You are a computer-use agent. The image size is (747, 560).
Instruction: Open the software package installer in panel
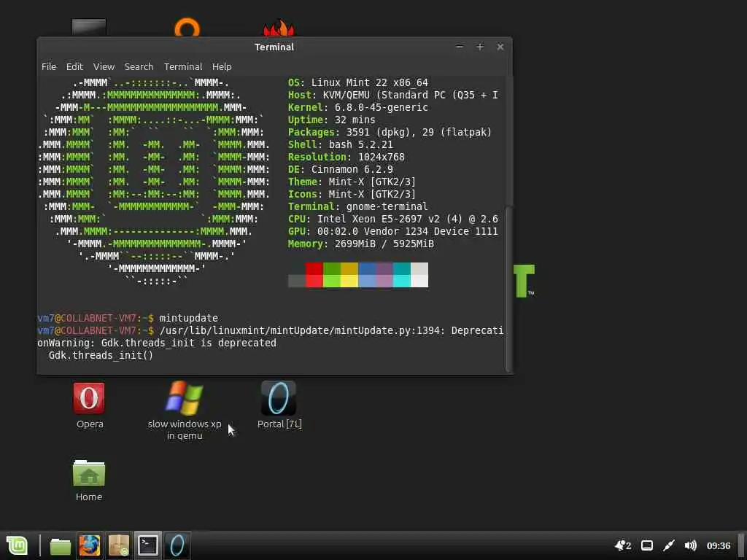119,545
